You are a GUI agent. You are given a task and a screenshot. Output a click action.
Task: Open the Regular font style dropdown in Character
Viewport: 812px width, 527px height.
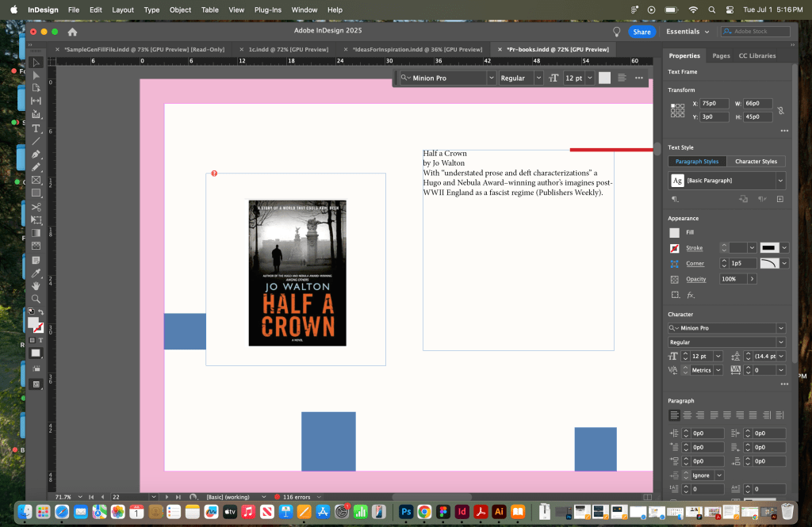780,342
